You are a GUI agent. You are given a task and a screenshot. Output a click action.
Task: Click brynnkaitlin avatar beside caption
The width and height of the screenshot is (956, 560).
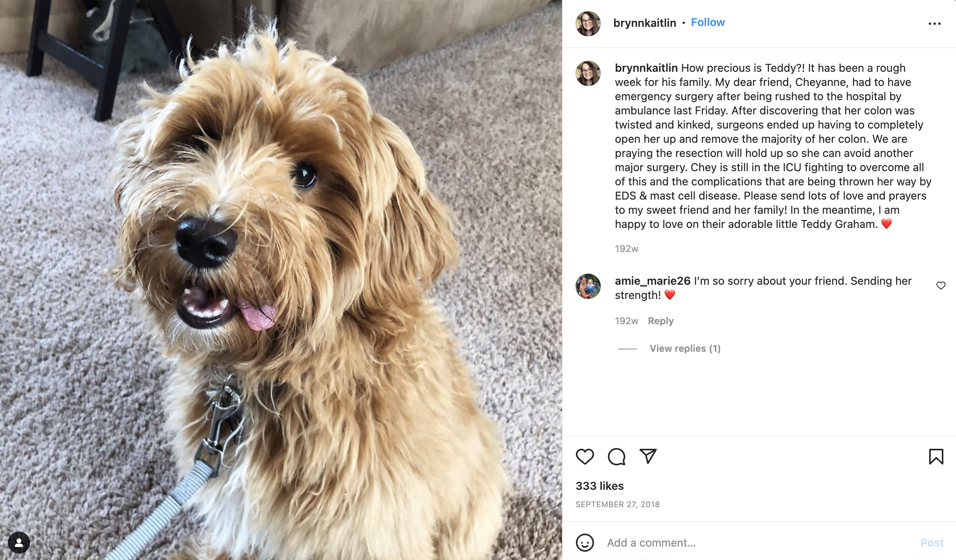588,73
